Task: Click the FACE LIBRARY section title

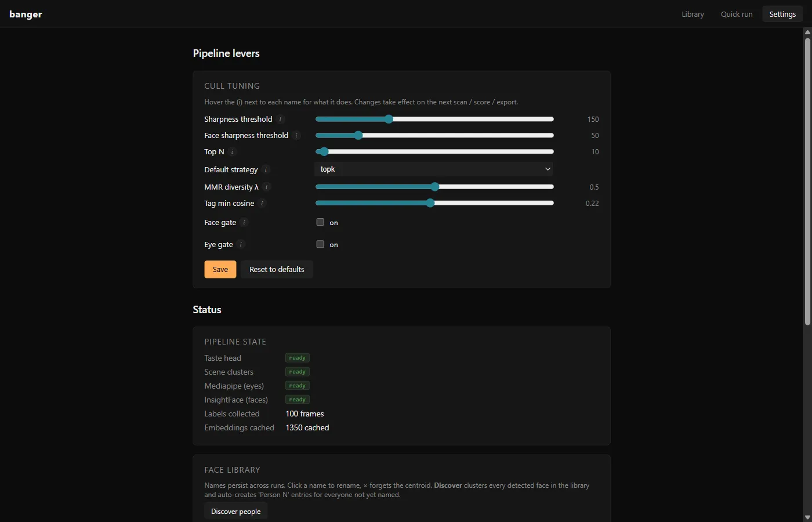Action: [x=232, y=470]
